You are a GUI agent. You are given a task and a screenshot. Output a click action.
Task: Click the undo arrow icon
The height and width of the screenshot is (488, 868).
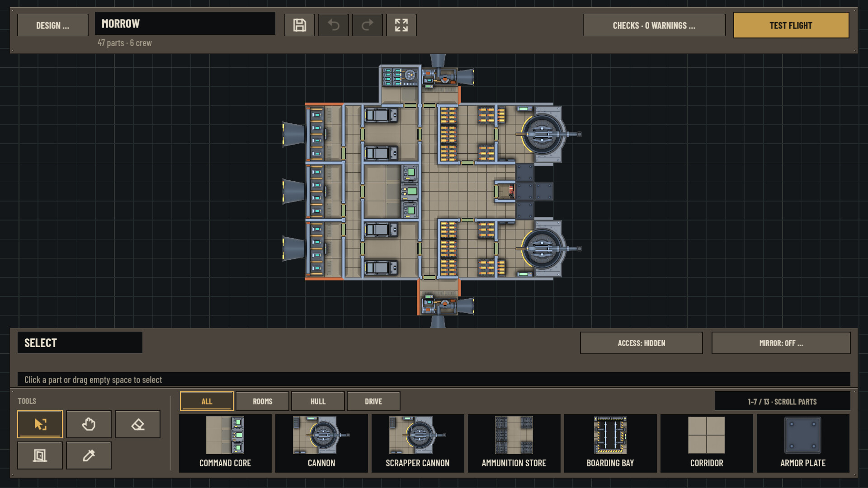334,25
